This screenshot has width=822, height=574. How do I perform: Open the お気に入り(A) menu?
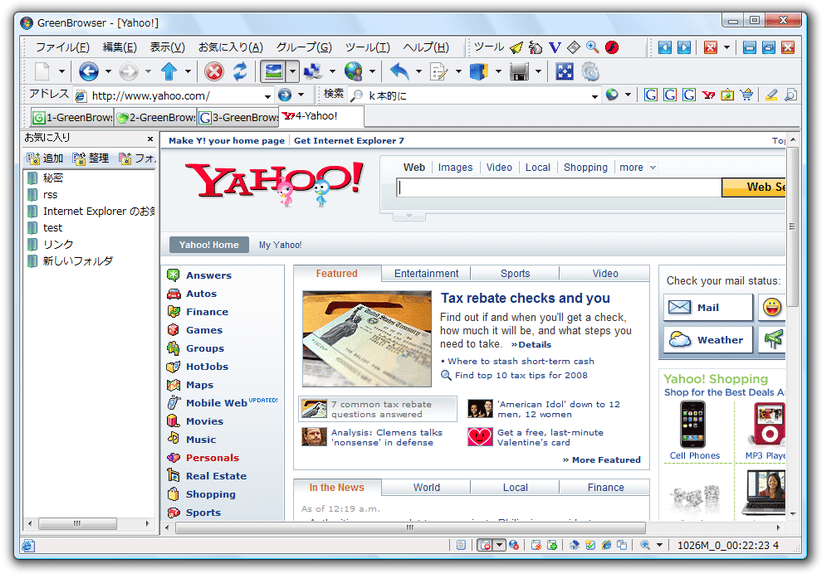pos(231,47)
